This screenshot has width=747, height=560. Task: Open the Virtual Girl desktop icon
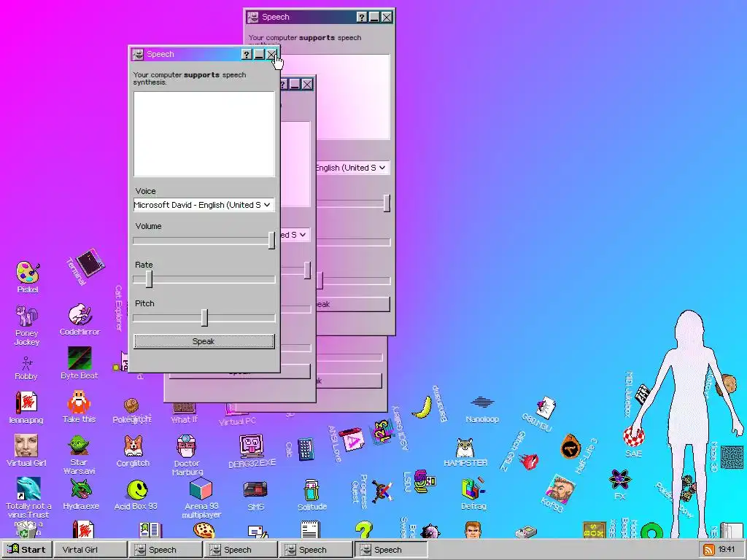tap(26, 446)
